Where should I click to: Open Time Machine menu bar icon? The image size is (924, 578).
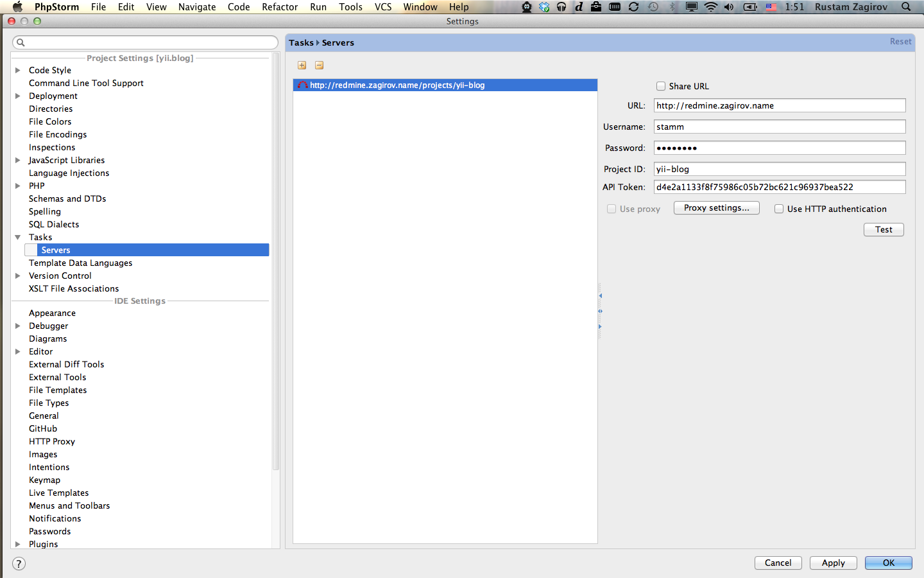[653, 7]
